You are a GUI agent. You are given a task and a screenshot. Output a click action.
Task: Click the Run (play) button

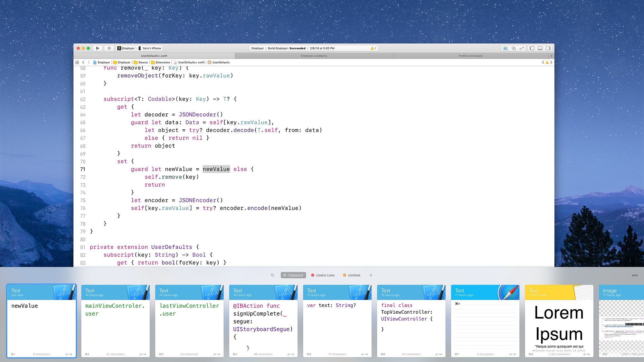pos(98,48)
